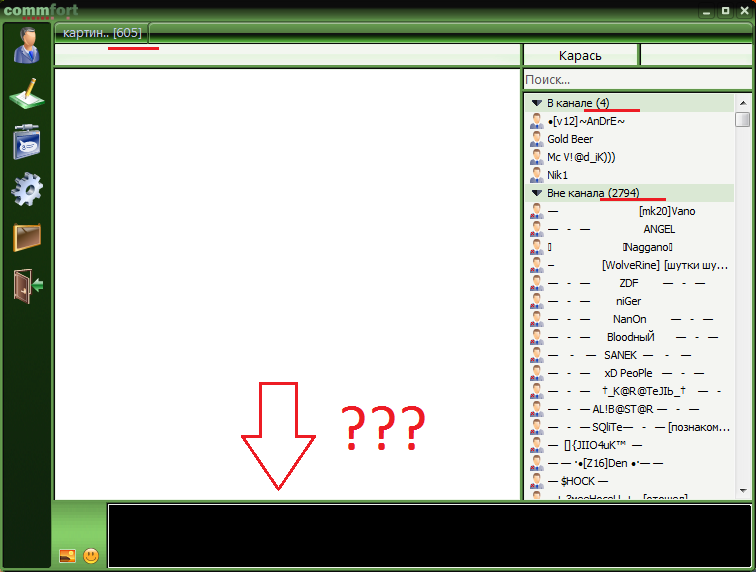
Task: Click the black message input area
Action: tap(428, 535)
